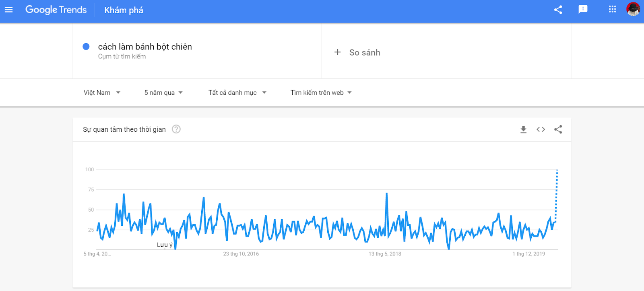Screen dimensions: 644x291
Task: Open the 5 năm qua time range dropdown
Action: 163,93
